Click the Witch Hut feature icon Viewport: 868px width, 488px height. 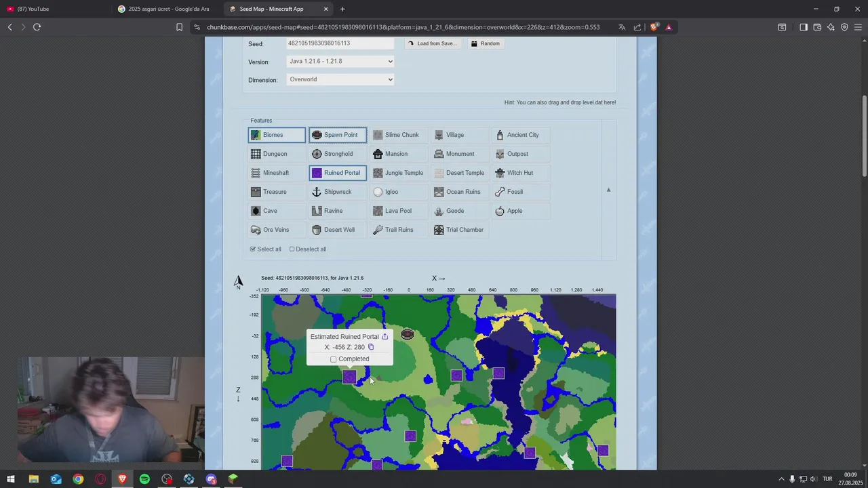(x=500, y=173)
